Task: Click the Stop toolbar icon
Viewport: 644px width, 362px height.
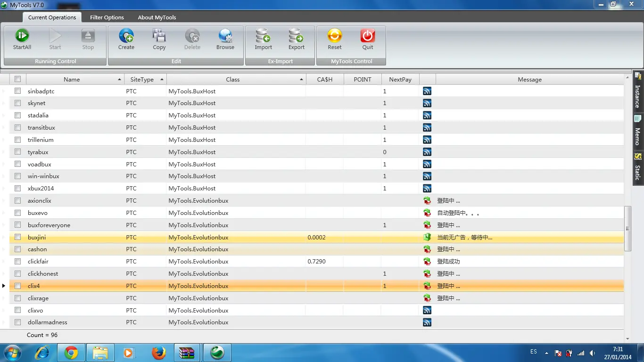Action: pyautogui.click(x=88, y=36)
